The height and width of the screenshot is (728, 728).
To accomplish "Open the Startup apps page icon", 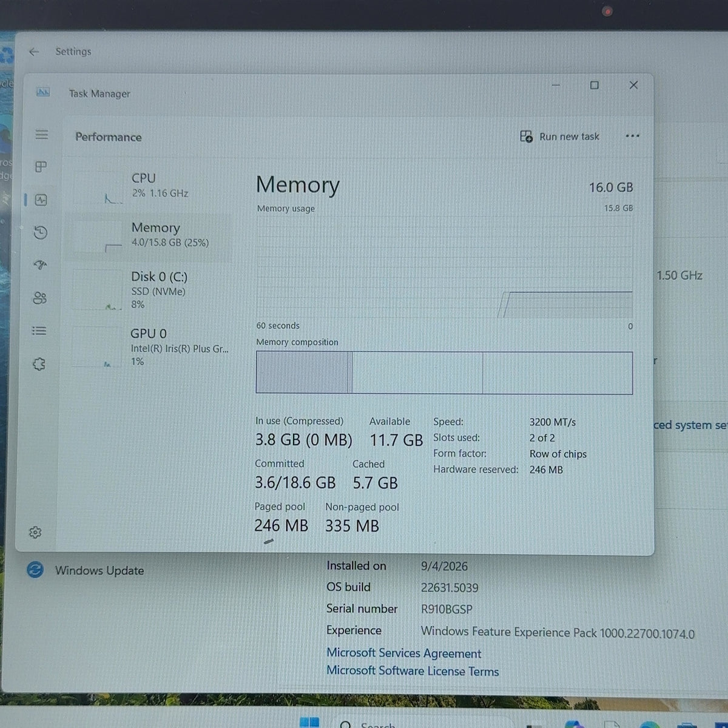I will (41, 265).
